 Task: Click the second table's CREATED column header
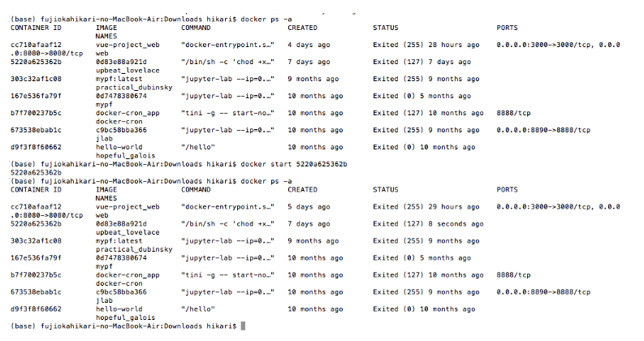[x=302, y=190]
